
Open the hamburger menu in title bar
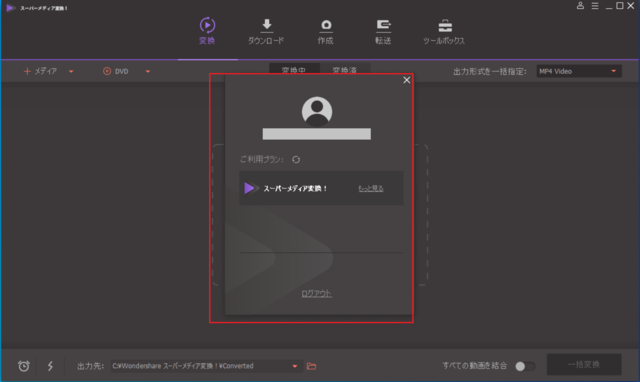595,6
